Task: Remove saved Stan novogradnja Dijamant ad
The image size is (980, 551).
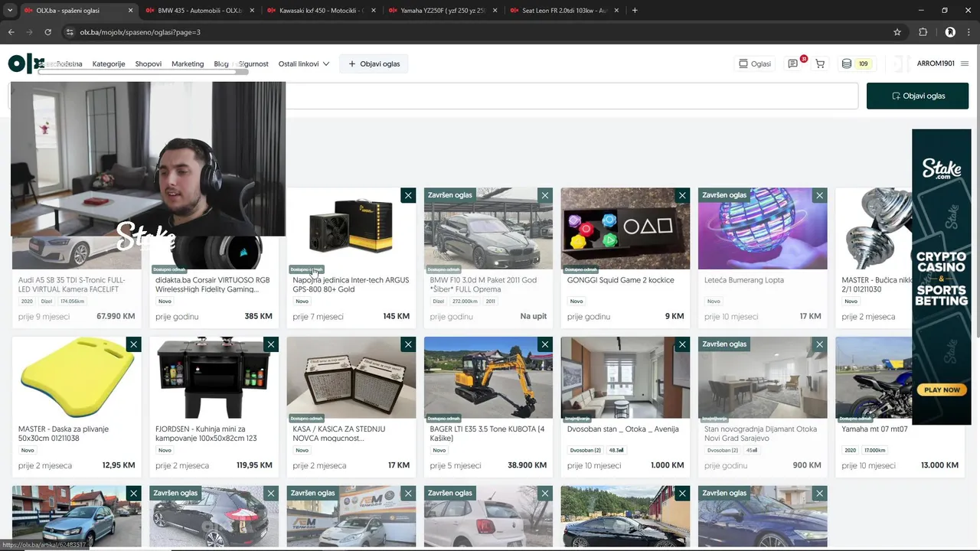Action: (819, 345)
